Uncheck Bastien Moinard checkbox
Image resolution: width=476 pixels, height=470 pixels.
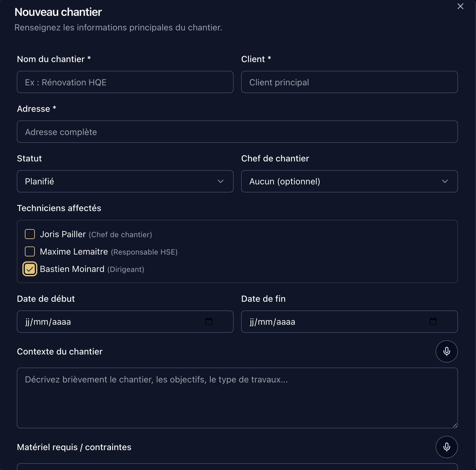[30, 269]
